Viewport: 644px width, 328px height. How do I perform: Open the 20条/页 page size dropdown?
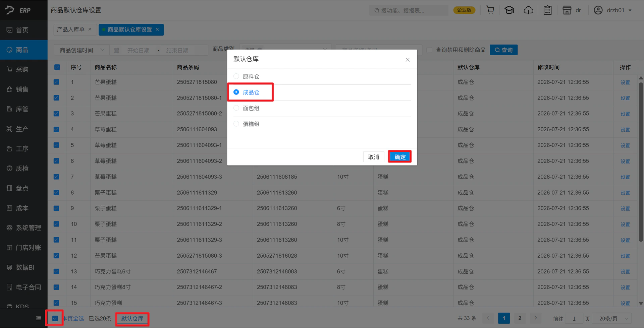pos(611,318)
